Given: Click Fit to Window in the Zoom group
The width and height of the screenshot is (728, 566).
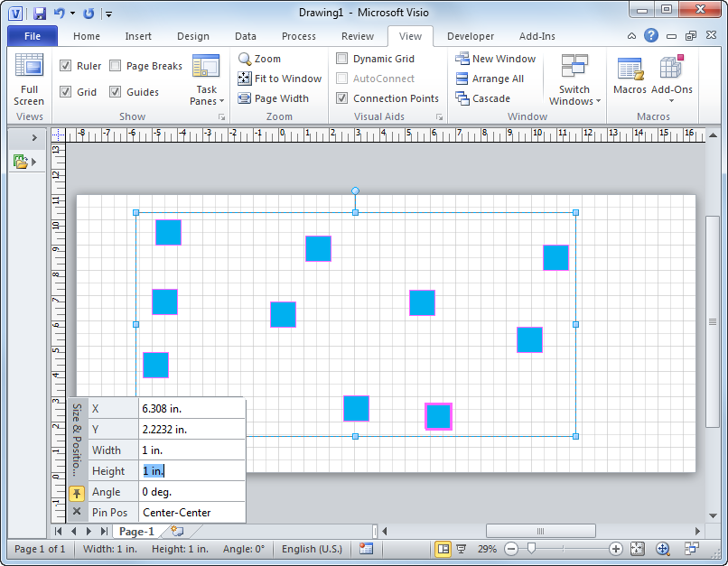Looking at the screenshot, I should 280,79.
